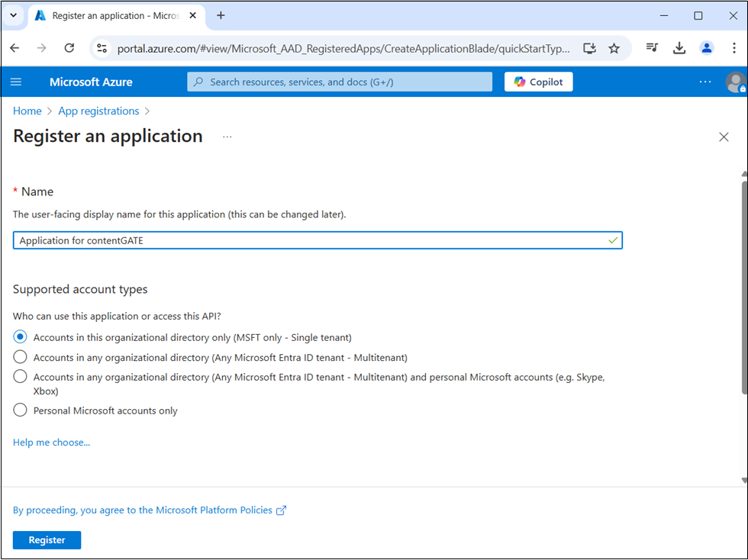Screen dimensions: 748x560
Task: Select Accounts in this organizational directory only
Action: point(21,337)
